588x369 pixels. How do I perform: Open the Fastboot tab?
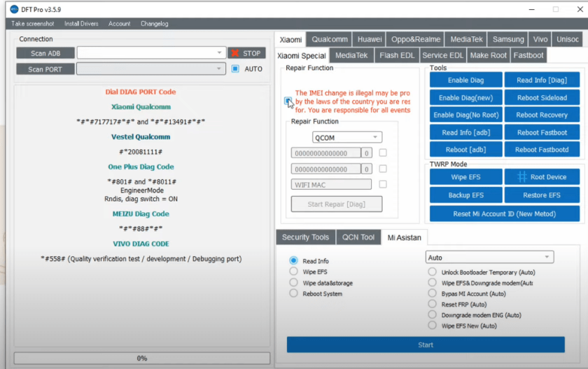click(x=528, y=55)
